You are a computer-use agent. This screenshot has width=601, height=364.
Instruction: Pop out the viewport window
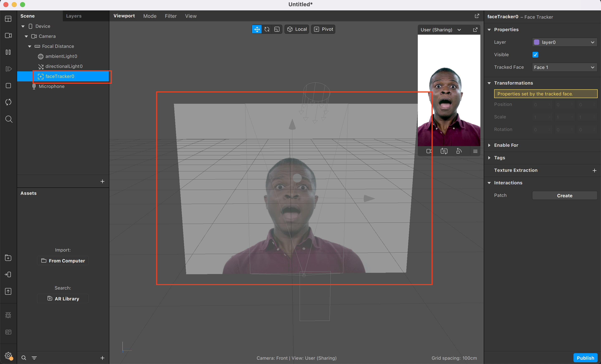click(x=477, y=16)
